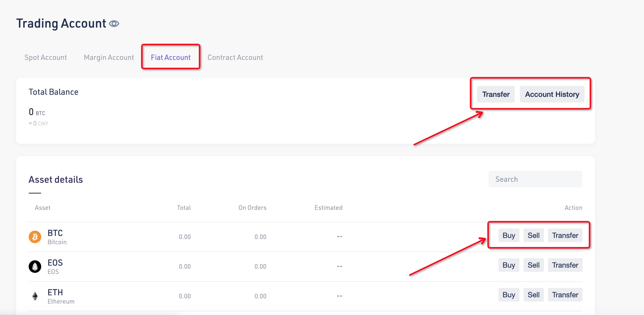Buy BTC from the asset row

pyautogui.click(x=509, y=235)
